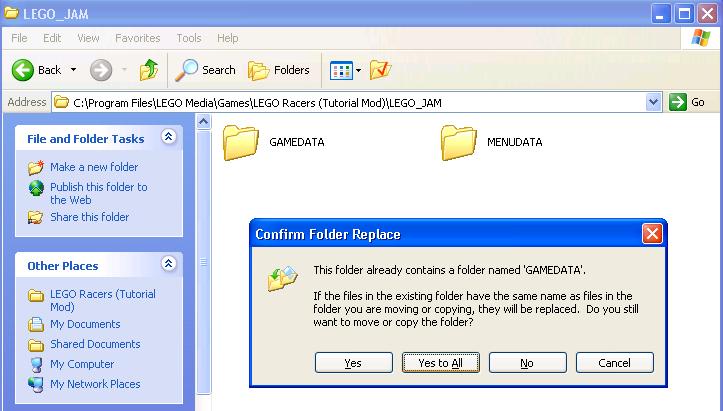Click Yes in Confirm Folder Replace
Screen dimensions: 723x411
coord(354,363)
